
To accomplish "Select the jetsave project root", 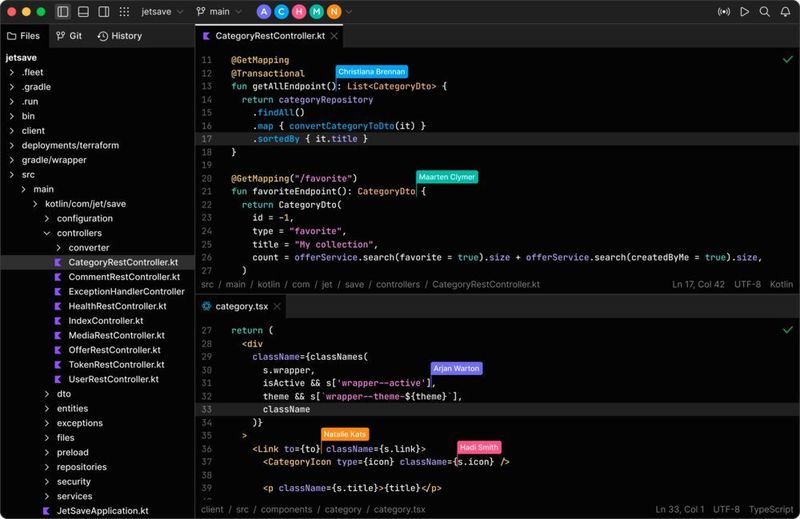I will [21, 58].
